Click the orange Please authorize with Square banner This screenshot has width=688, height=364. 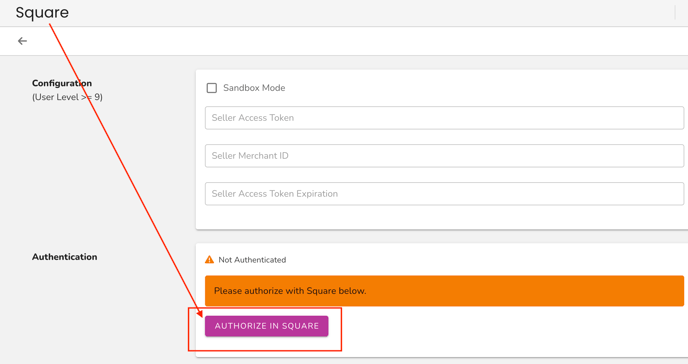click(444, 291)
